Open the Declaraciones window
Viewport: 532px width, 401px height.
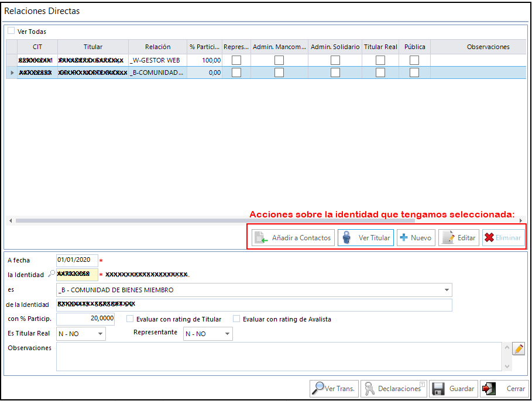click(x=394, y=389)
